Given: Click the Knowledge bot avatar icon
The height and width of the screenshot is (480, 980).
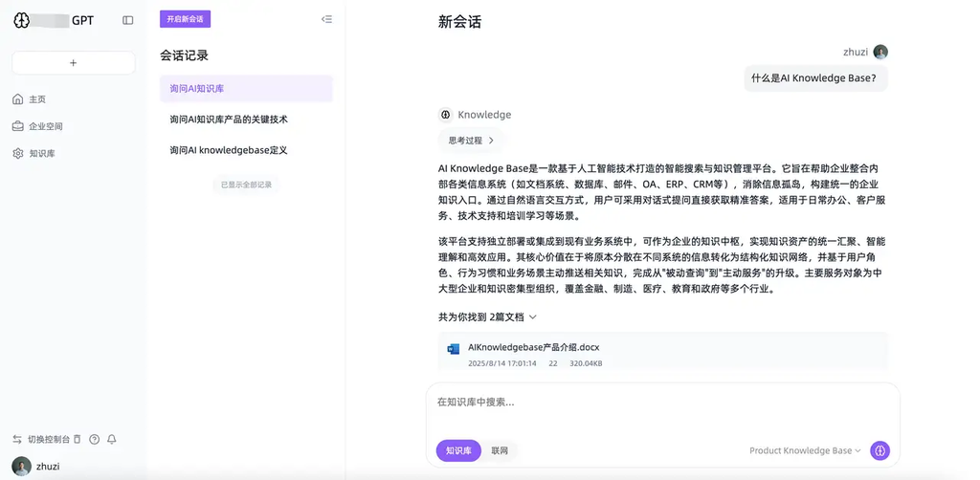Looking at the screenshot, I should point(445,114).
